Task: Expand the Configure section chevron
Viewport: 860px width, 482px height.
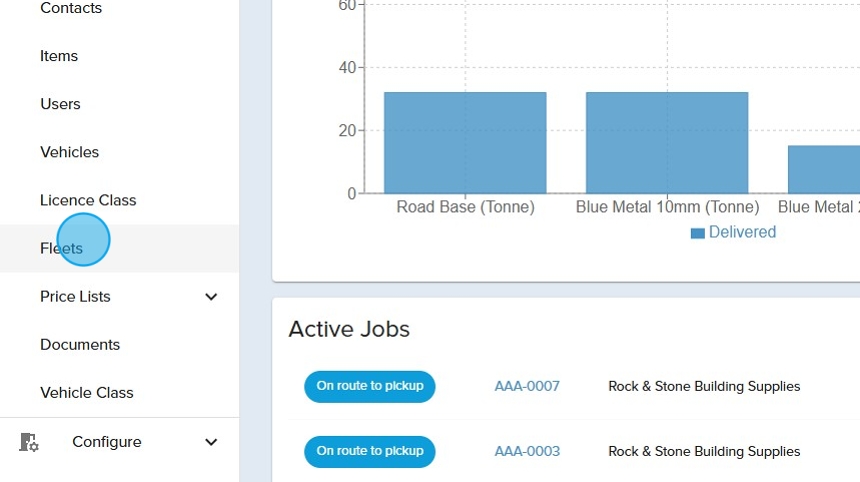Action: (211, 442)
